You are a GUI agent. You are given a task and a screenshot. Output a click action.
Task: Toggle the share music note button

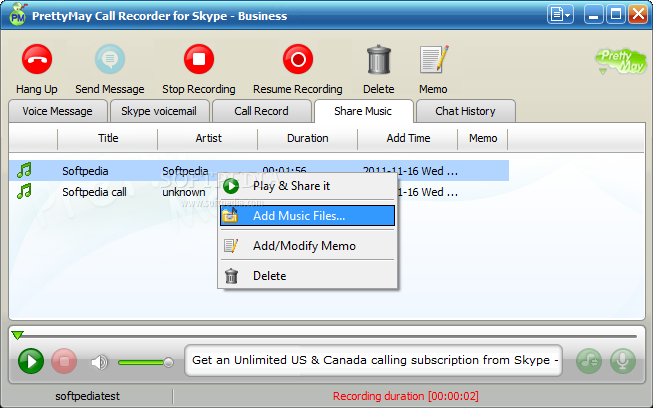coord(589,361)
